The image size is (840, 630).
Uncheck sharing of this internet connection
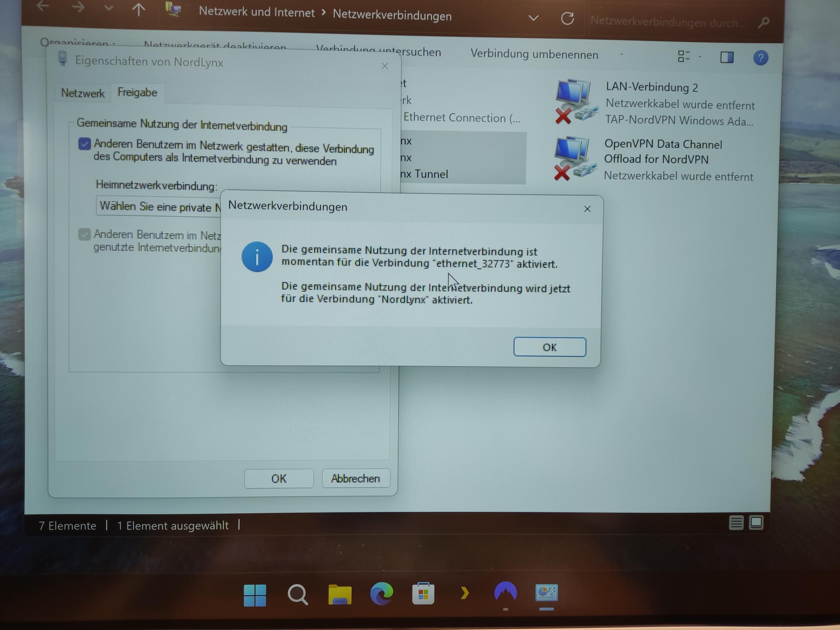click(84, 144)
